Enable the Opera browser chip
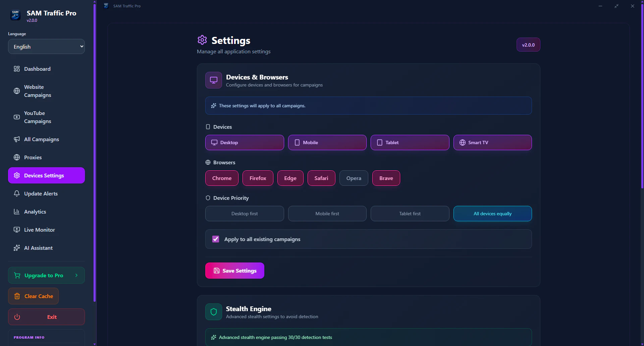 click(354, 178)
